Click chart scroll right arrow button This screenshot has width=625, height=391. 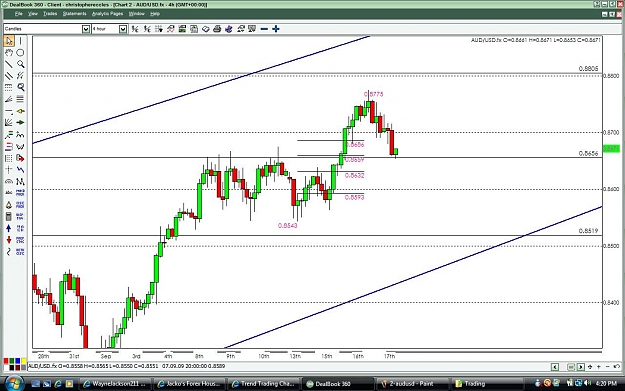point(581,367)
